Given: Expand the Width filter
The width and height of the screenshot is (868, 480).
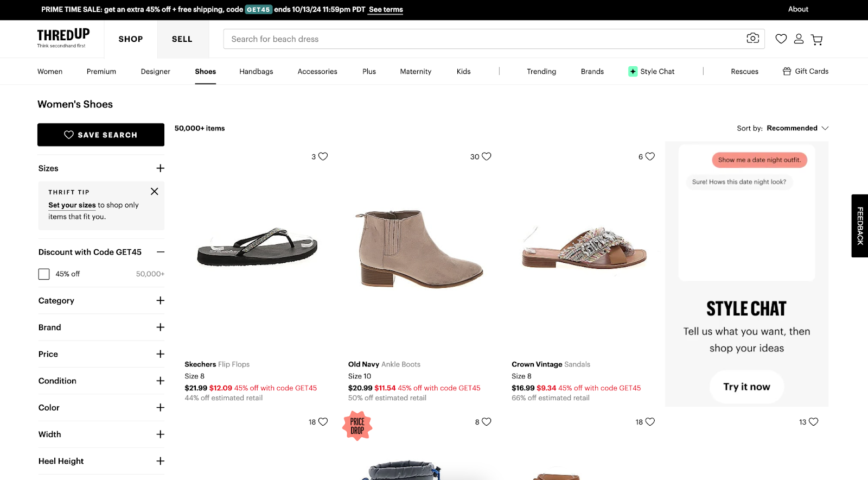Looking at the screenshot, I should pos(160,434).
